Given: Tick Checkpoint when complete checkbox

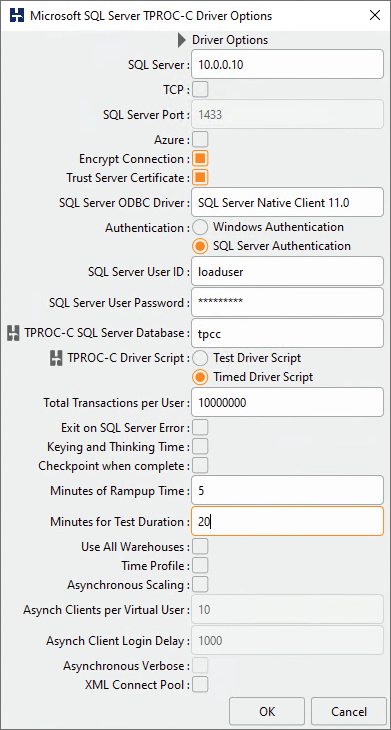Looking at the screenshot, I should 200,465.
